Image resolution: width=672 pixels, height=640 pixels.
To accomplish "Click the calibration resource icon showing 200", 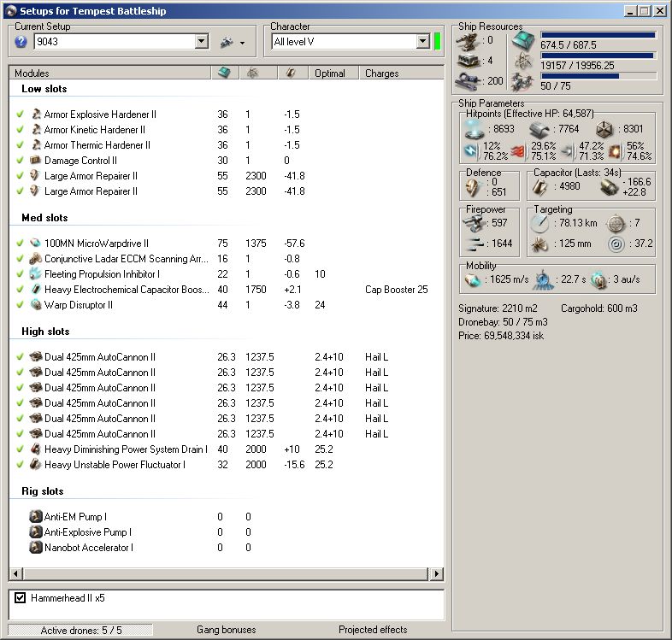I will point(468,81).
